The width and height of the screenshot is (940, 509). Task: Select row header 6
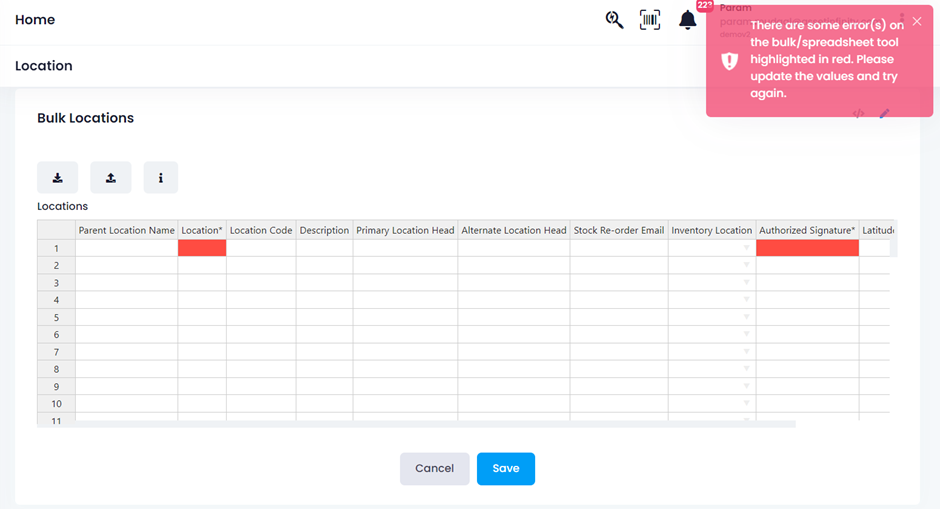[56, 335]
